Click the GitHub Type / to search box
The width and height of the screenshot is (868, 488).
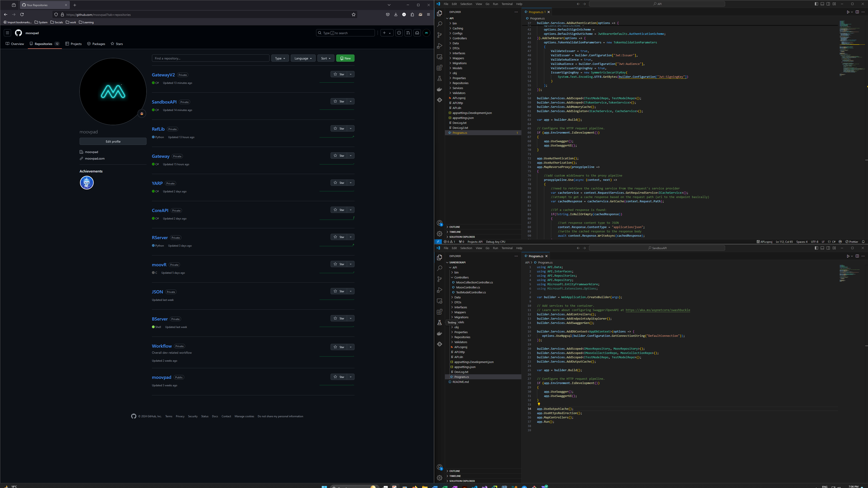[x=345, y=33]
